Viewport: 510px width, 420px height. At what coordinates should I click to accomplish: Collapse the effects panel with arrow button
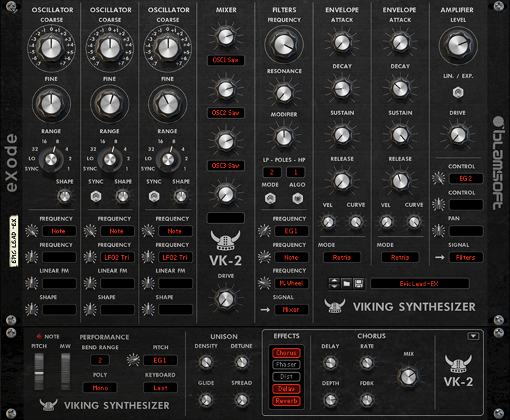[473, 336]
